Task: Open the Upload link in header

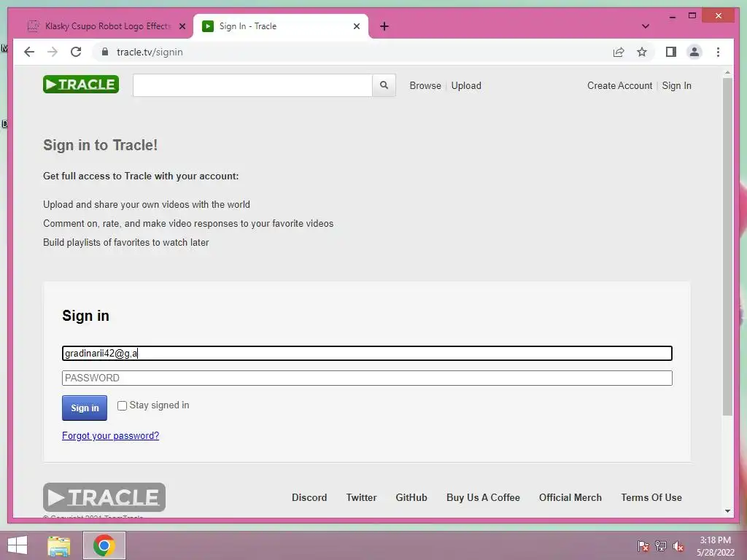Action: point(466,86)
